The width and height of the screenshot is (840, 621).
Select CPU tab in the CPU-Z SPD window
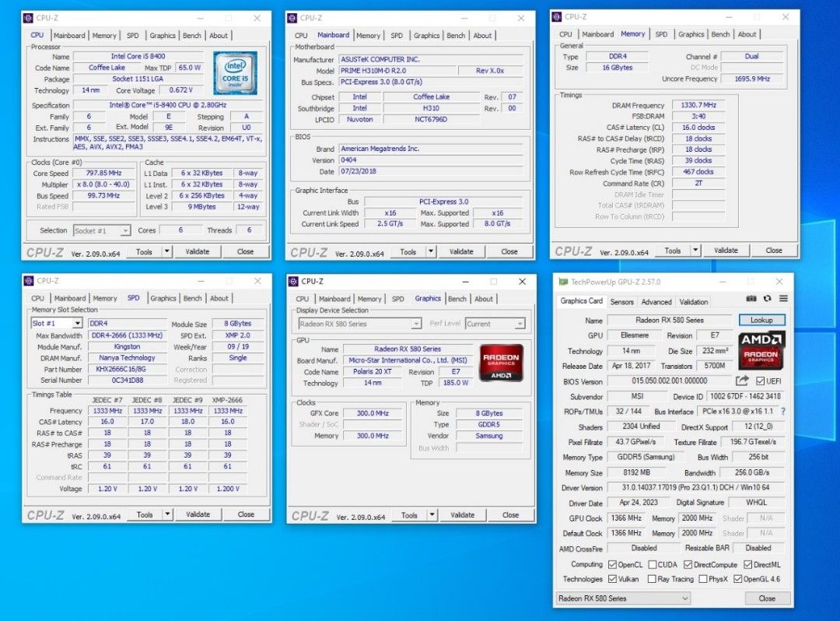point(37,298)
